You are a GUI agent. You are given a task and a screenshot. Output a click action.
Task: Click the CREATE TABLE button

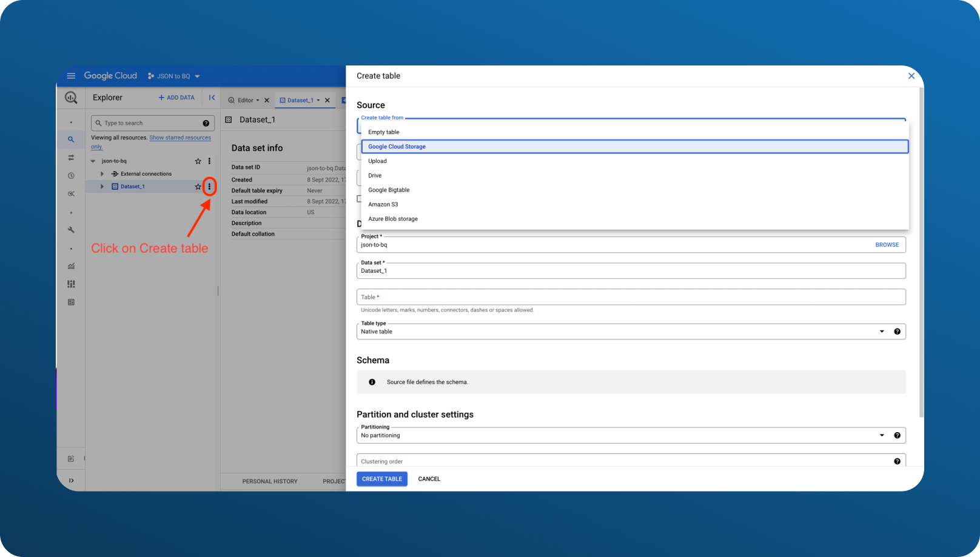382,479
